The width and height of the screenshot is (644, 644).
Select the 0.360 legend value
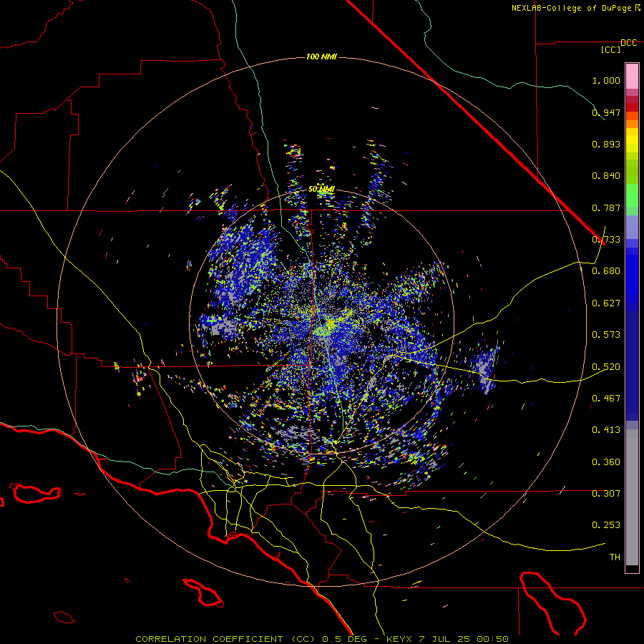606,462
